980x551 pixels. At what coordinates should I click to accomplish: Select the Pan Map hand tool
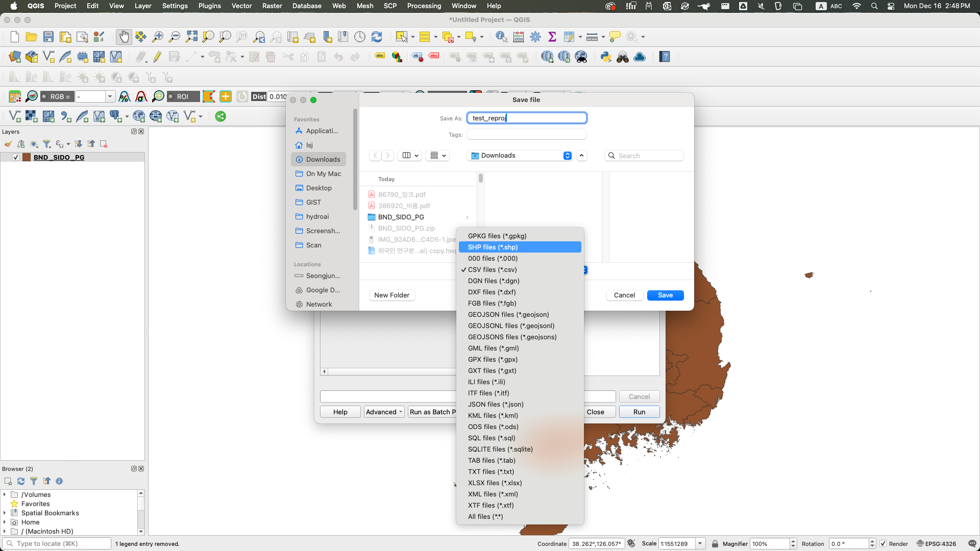click(124, 37)
